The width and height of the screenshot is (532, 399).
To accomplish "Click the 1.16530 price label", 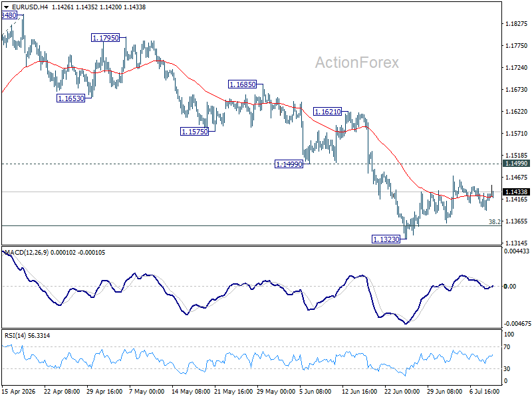I will (x=70, y=98).
